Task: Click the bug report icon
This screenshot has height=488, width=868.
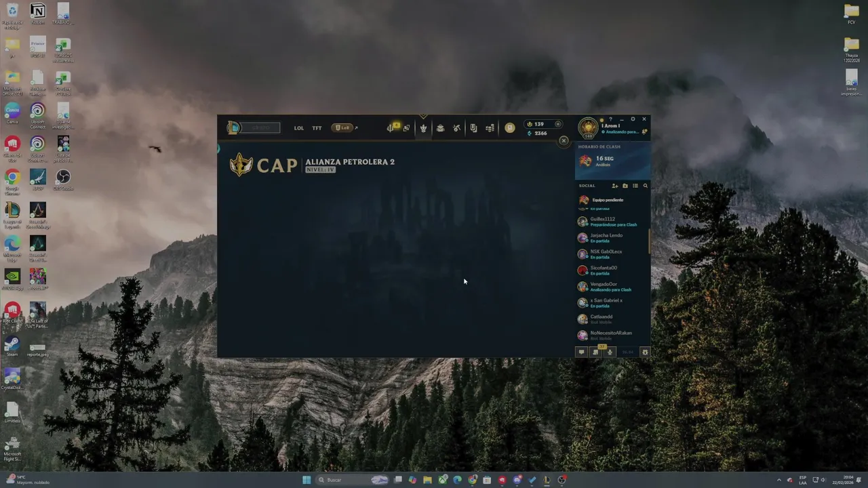Action: (645, 352)
